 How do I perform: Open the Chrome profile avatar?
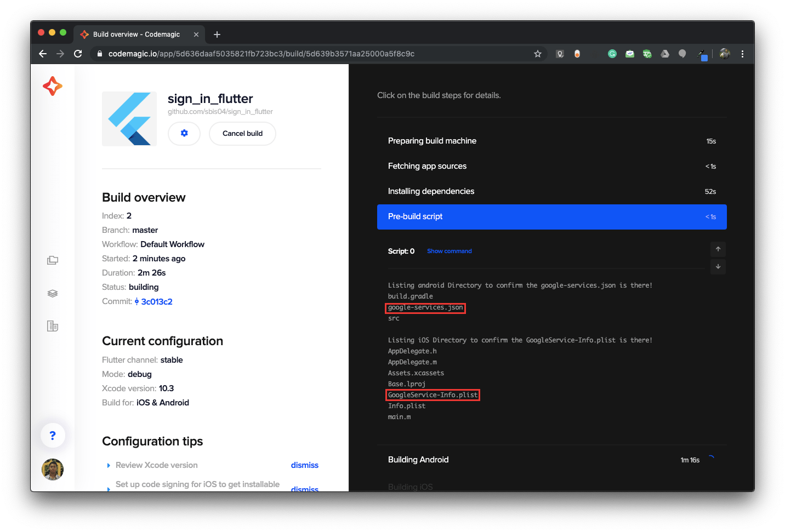(x=725, y=54)
